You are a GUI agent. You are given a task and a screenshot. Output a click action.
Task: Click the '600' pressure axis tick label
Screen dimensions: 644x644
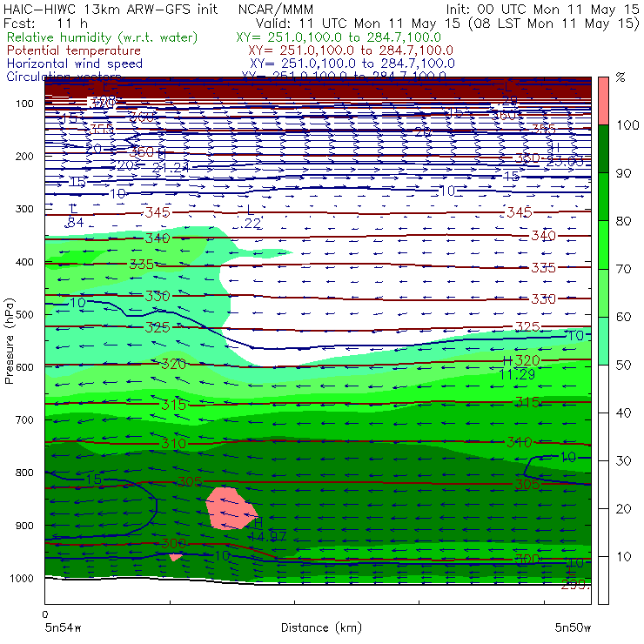coord(24,366)
